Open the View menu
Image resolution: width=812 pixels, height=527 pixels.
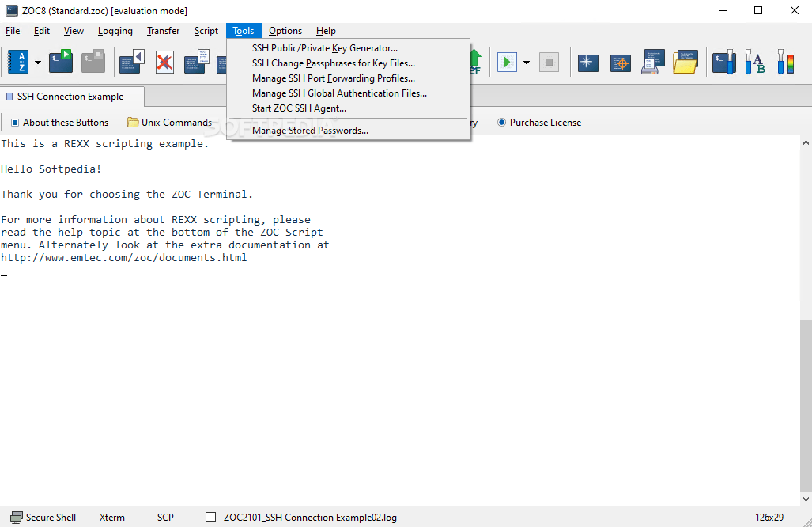pyautogui.click(x=74, y=31)
